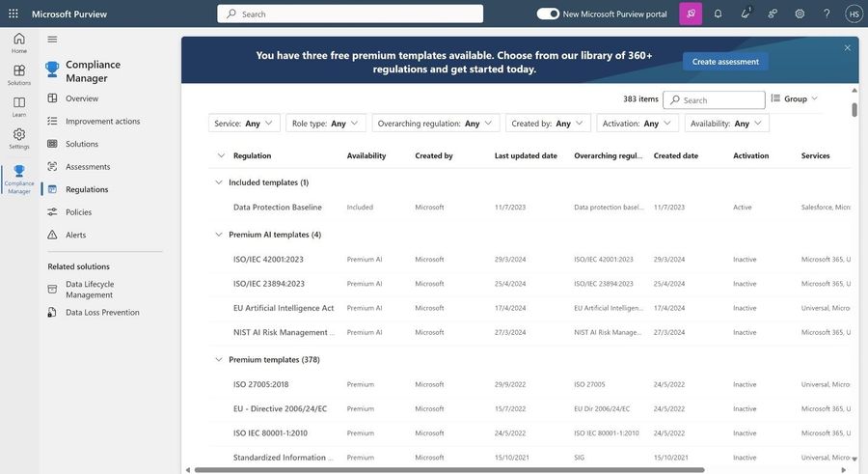Image resolution: width=868 pixels, height=474 pixels.
Task: Open EU - Directive 2006/24/EC regulation
Action: pos(280,408)
